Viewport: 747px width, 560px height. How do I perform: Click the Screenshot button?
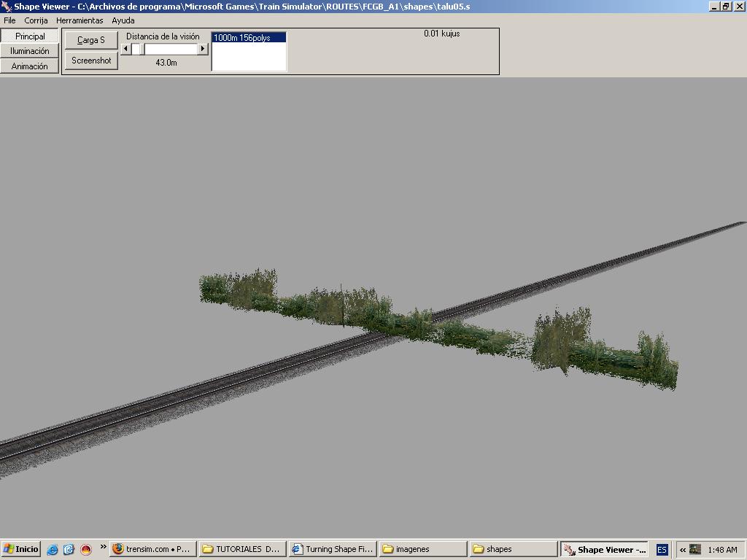(91, 61)
